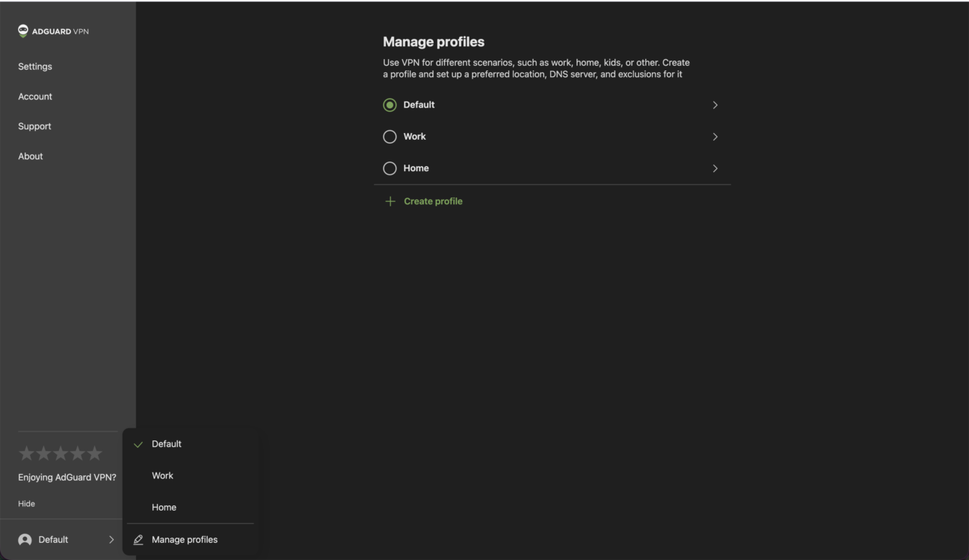Click the profile avatar icon beside Default
The height and width of the screenshot is (560, 969).
(25, 540)
